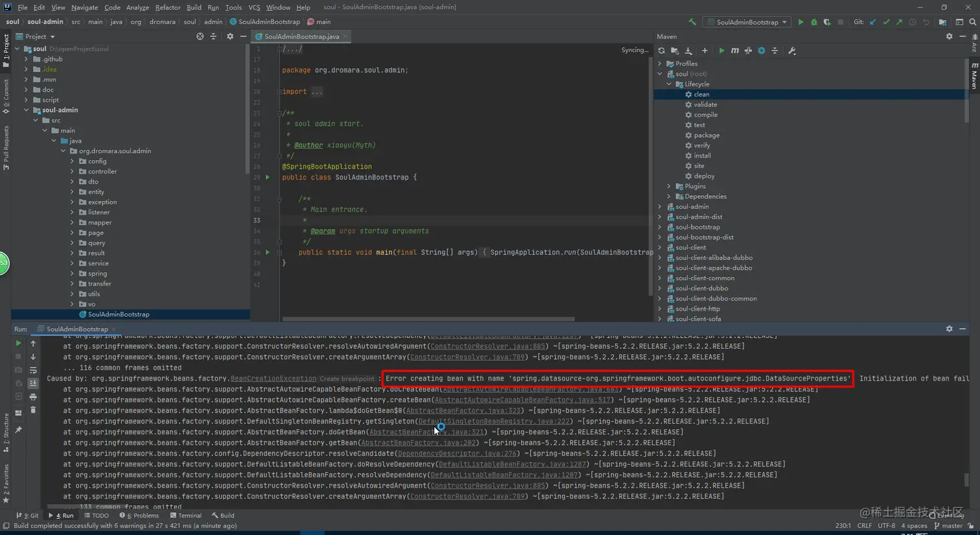Open the TODO tool window tab
This screenshot has height=535, width=980.
(x=96, y=516)
